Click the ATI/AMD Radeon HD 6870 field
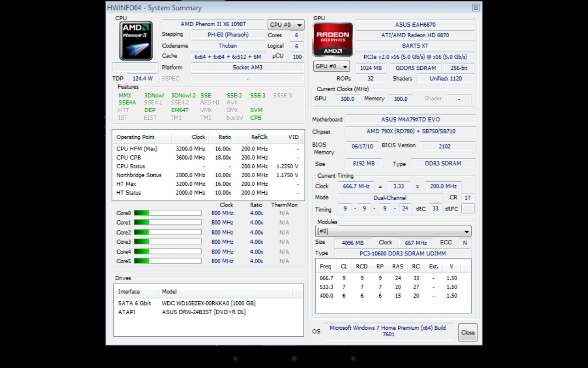 (415, 35)
